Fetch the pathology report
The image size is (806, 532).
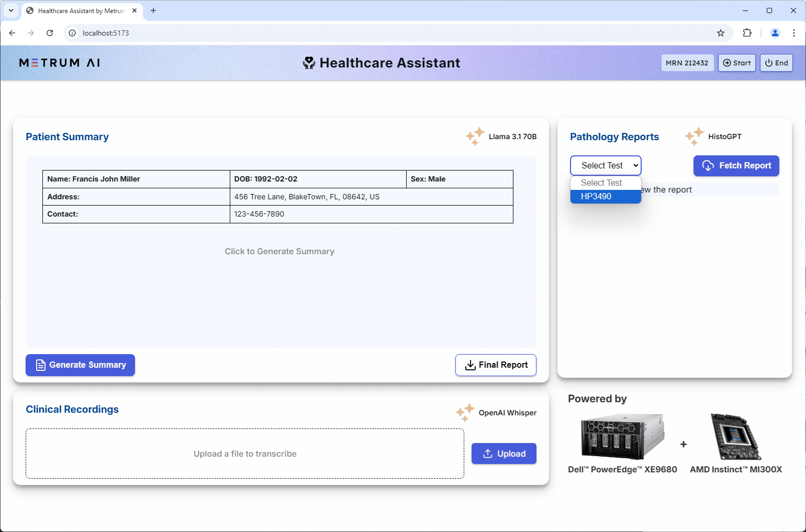(x=736, y=165)
